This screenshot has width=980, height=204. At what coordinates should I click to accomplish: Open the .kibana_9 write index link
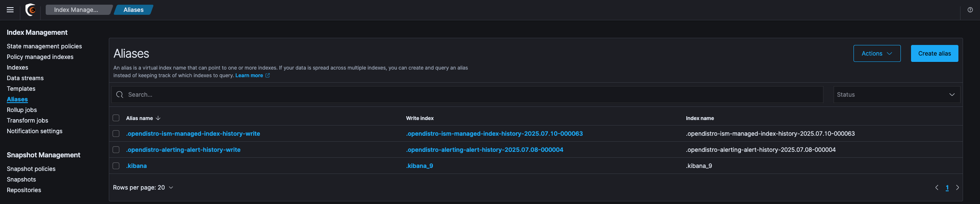(419, 166)
